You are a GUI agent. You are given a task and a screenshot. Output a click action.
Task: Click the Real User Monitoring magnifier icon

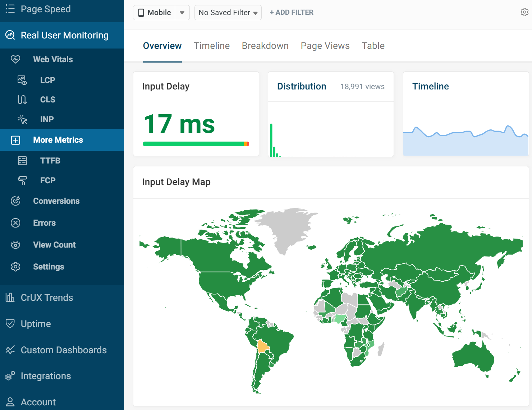click(10, 35)
